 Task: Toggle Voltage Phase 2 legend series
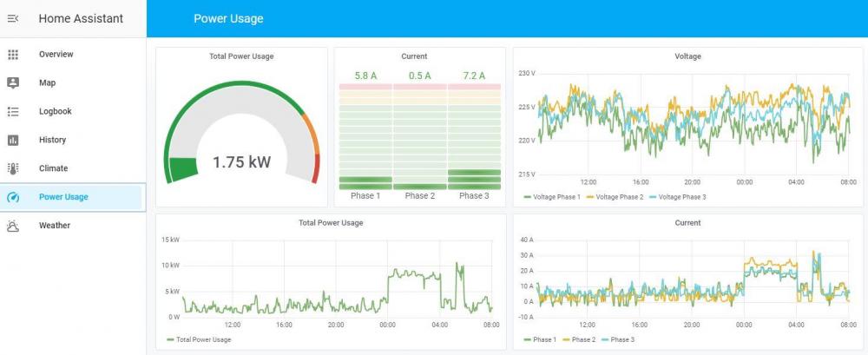point(619,197)
